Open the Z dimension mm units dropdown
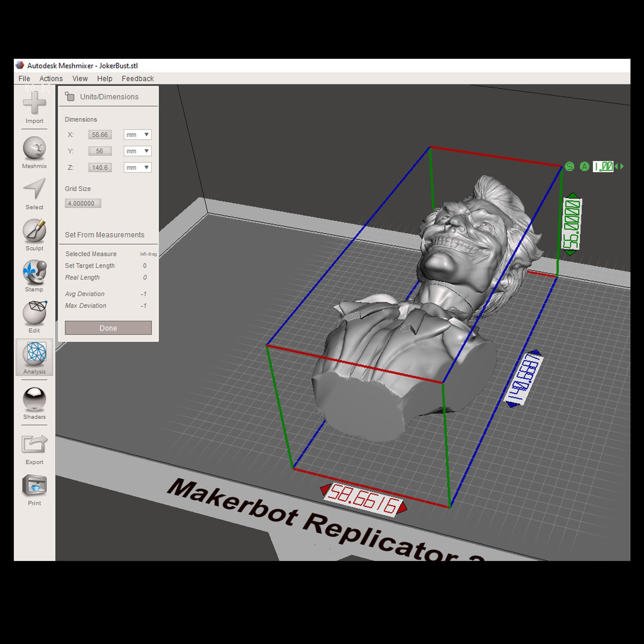Viewport: 644px width, 644px height. pos(138,167)
